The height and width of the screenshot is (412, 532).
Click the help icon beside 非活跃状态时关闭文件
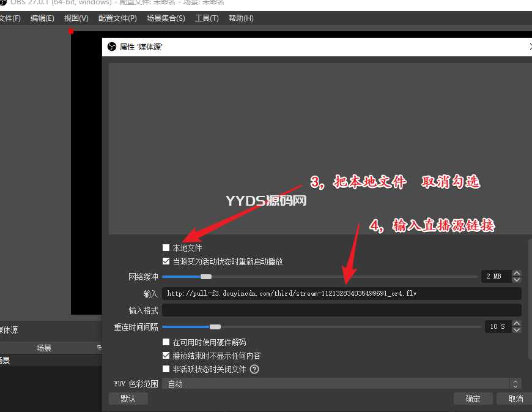point(254,369)
